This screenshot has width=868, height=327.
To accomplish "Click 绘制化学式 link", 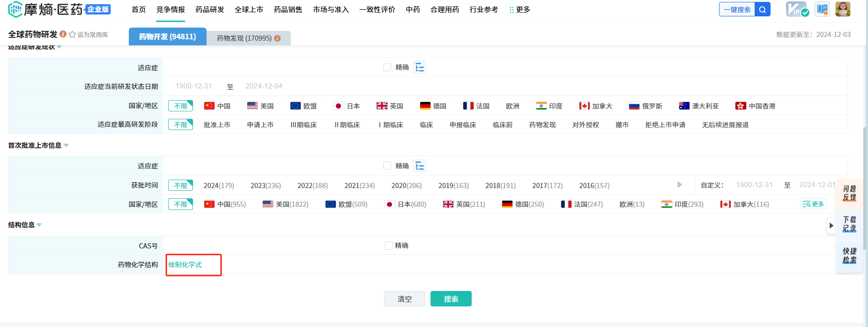I will 185,265.
